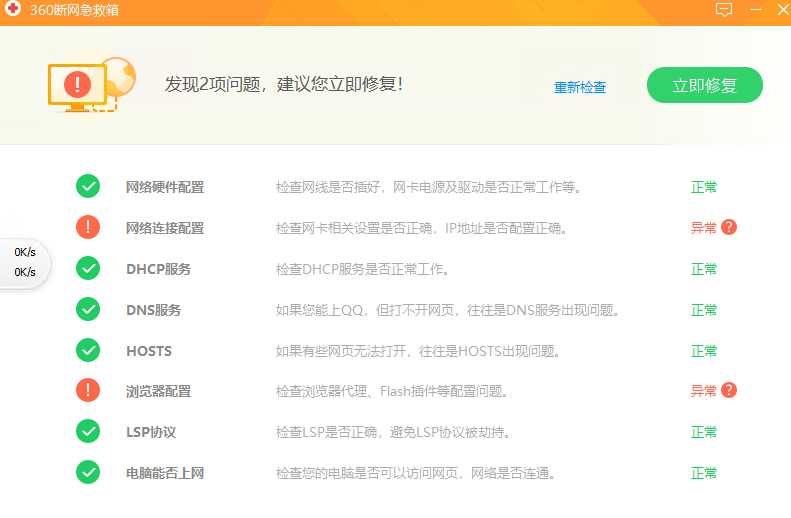Viewport: 791px width, 518px height.
Task: Click the 重新检查 recheck link
Action: (x=580, y=87)
